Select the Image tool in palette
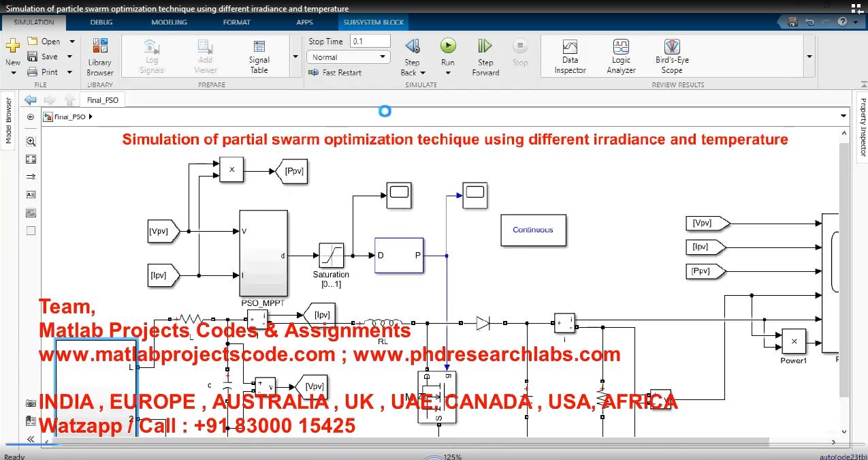Image resolution: width=868 pixels, height=460 pixels. pyautogui.click(x=31, y=213)
